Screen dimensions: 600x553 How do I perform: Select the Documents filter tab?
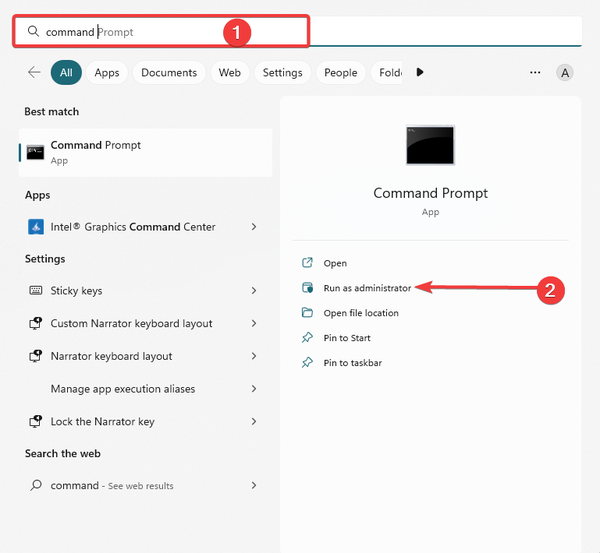pyautogui.click(x=169, y=72)
